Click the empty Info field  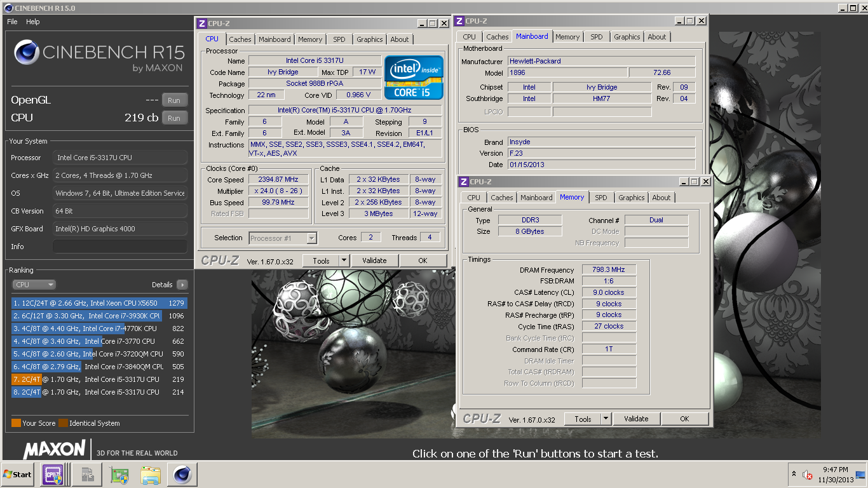tap(120, 247)
